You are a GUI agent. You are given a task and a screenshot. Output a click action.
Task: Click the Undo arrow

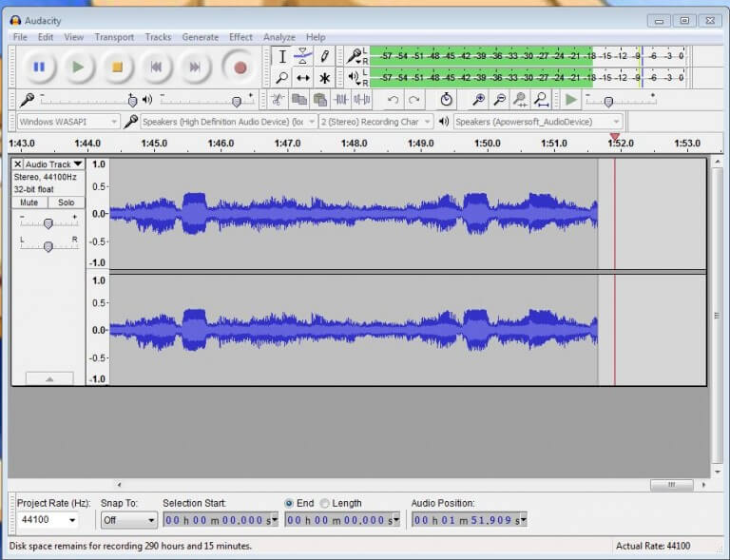(393, 100)
